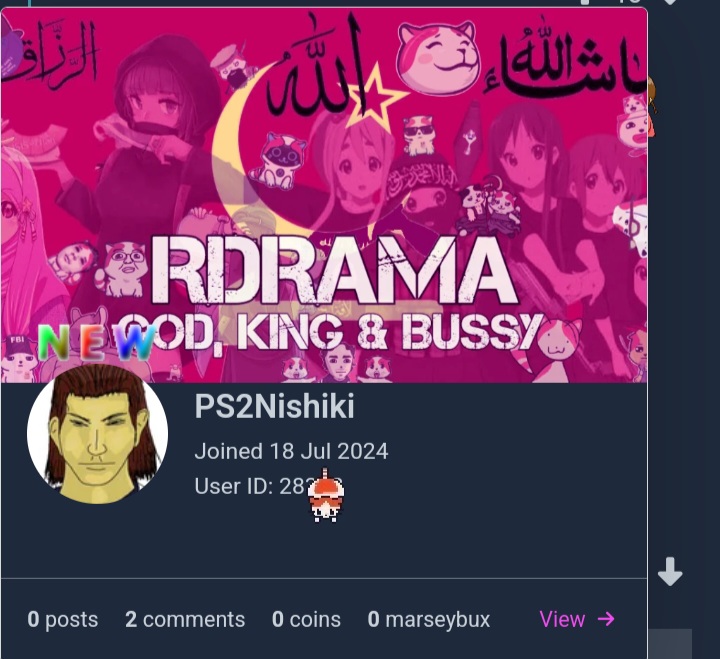Screen dimensions: 720x659
Task: Click the 0 coins stat
Action: [306, 619]
